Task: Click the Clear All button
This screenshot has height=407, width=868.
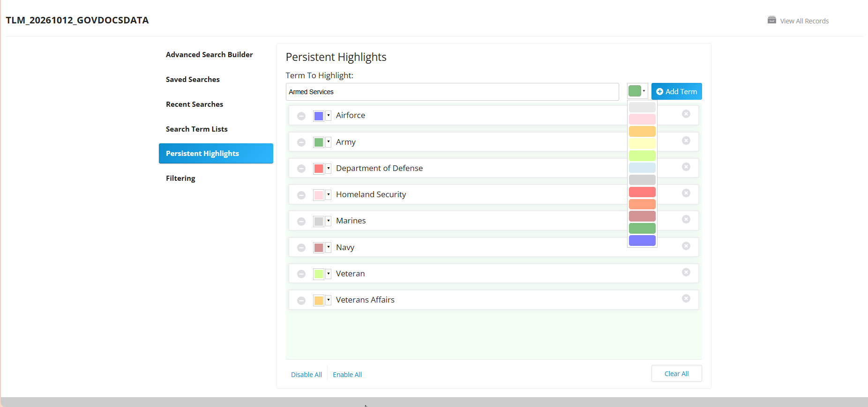Action: point(677,374)
